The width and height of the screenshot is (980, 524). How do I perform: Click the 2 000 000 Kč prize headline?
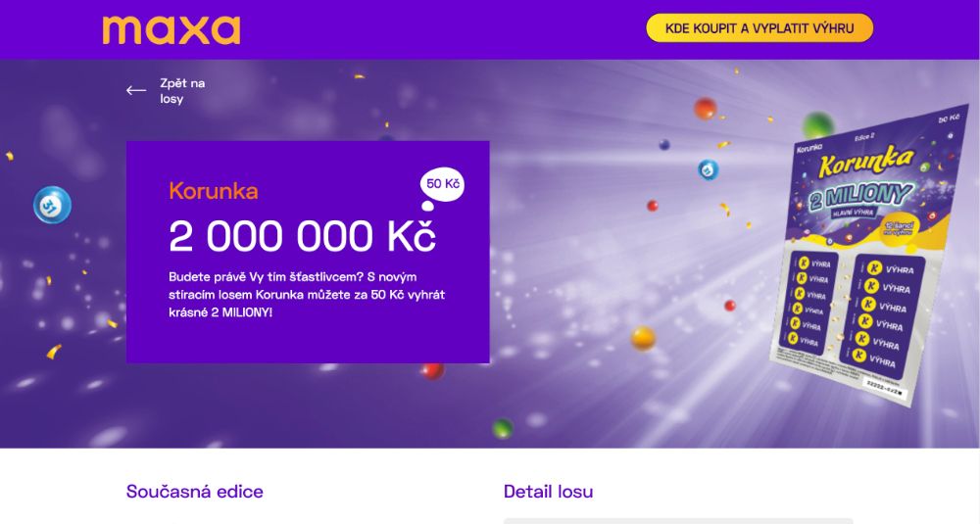click(302, 236)
